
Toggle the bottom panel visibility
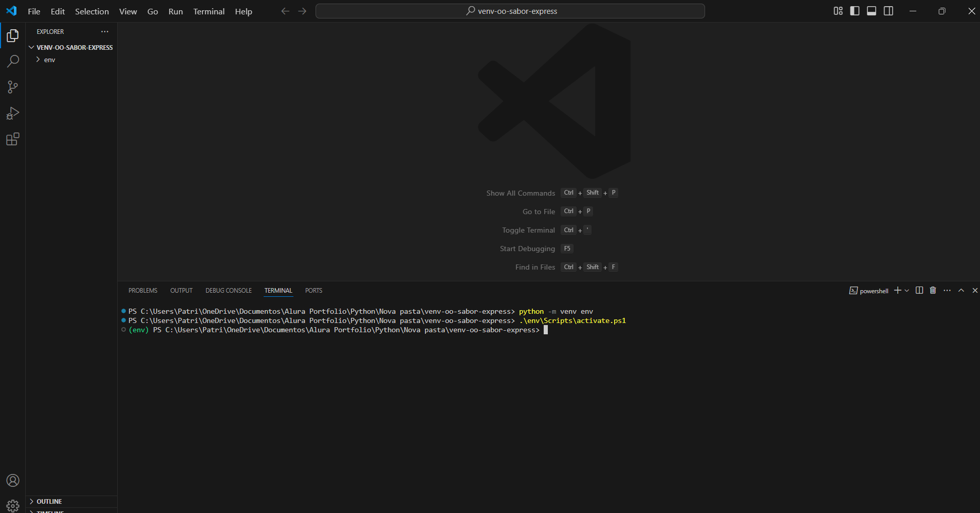tap(872, 11)
